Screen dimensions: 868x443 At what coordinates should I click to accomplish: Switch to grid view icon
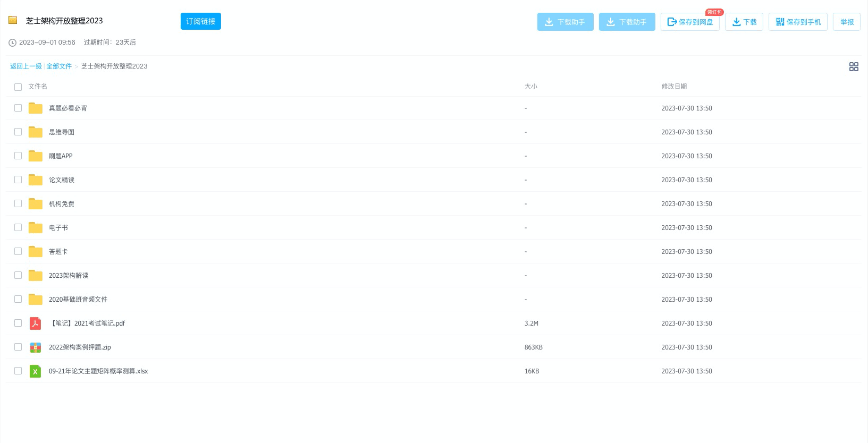pyautogui.click(x=854, y=66)
